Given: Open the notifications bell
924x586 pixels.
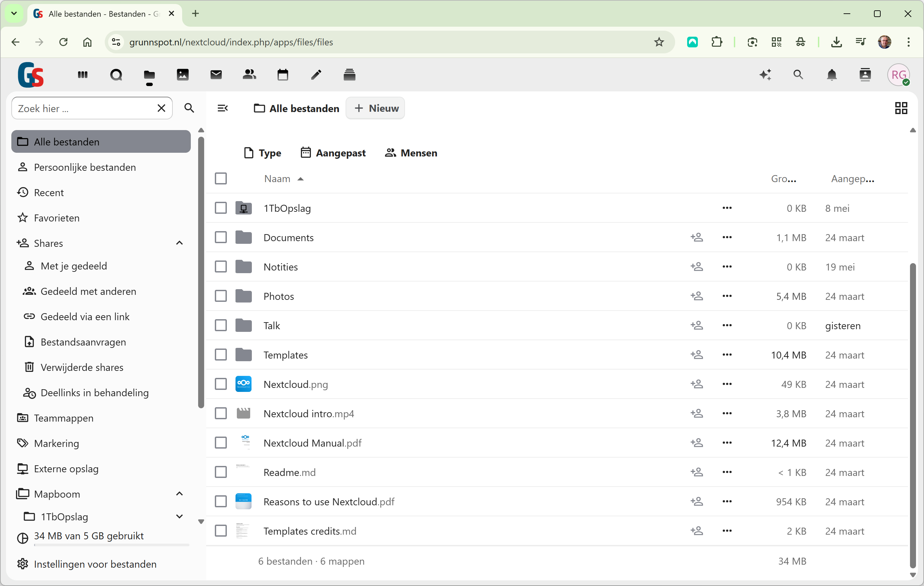Looking at the screenshot, I should [x=832, y=74].
